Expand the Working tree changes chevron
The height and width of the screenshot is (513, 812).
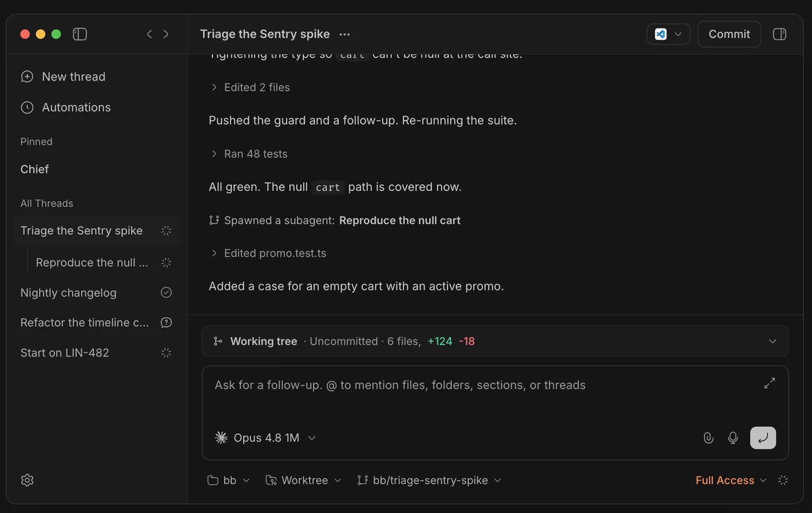point(773,341)
